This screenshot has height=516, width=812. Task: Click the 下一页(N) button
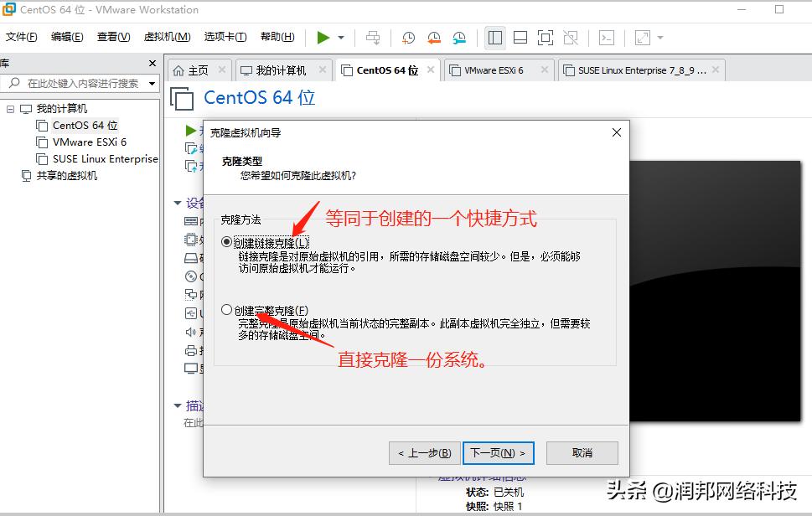pos(499,452)
